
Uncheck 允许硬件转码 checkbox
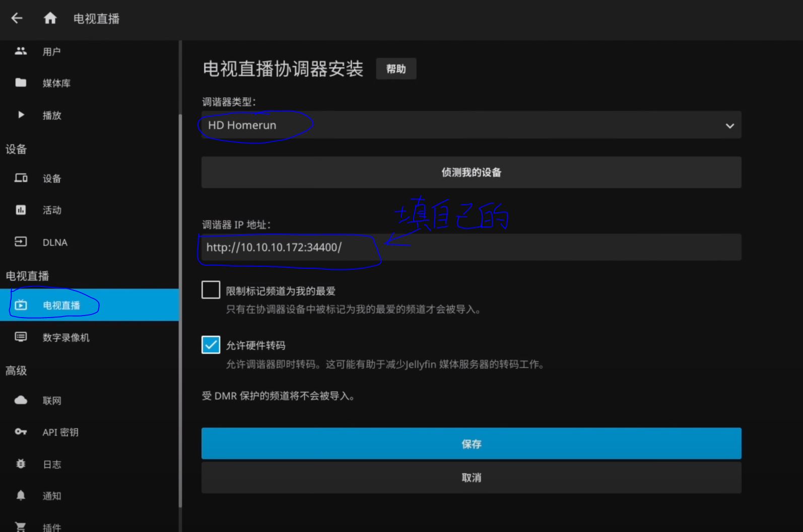(x=211, y=345)
